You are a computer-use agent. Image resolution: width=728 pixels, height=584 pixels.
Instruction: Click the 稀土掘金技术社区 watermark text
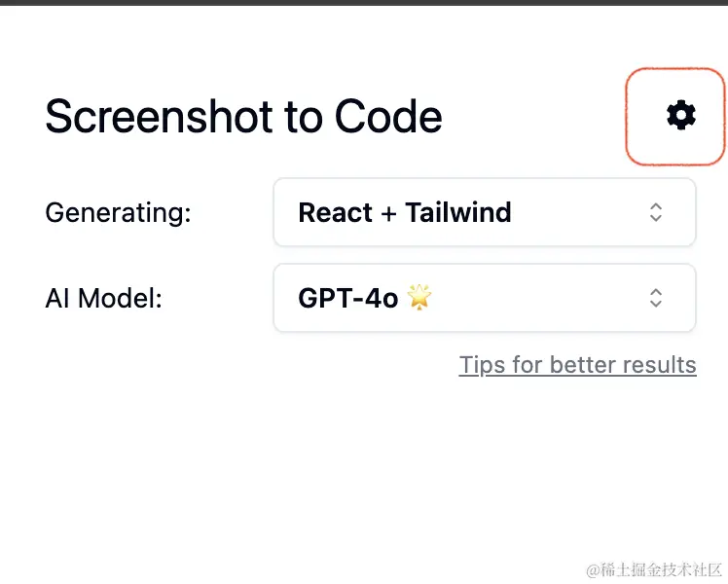click(655, 569)
